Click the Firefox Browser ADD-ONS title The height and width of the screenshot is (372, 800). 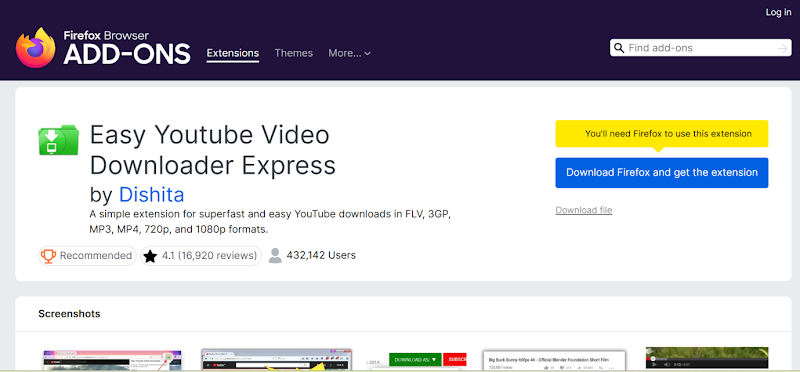tap(127, 48)
